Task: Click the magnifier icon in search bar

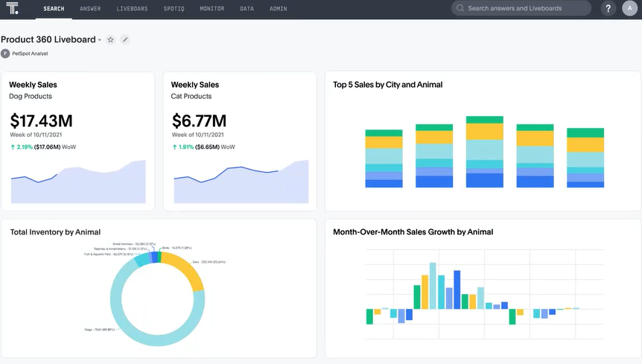Action: pos(460,9)
